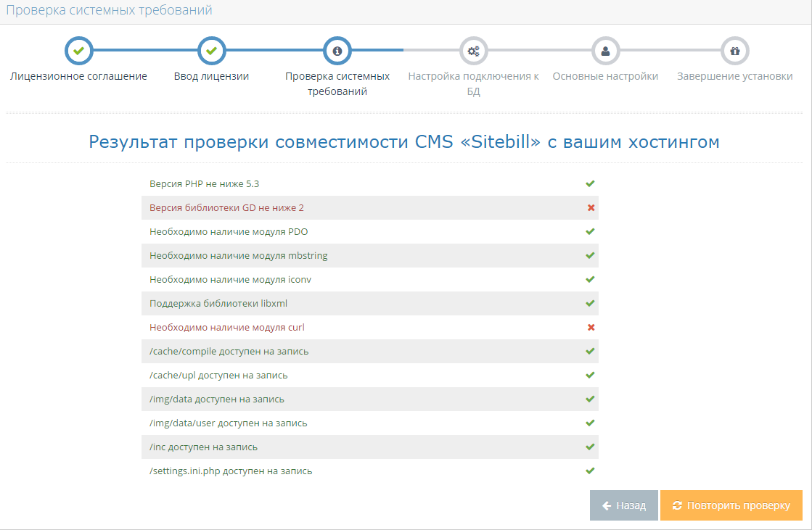Click the green check for mbstring module row
Viewport: 812px width, 530px height.
coord(590,255)
